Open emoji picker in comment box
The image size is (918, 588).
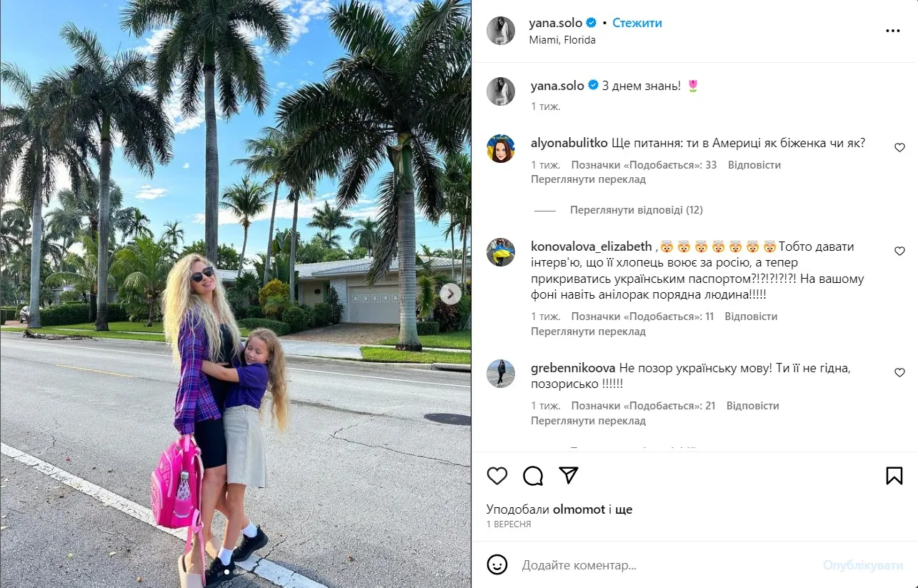tap(497, 565)
